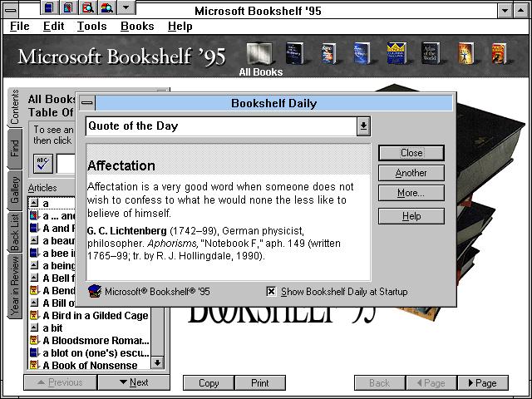Click the first QuickShelf blue book icon
This screenshot has height=399, width=532.
click(x=49, y=7)
